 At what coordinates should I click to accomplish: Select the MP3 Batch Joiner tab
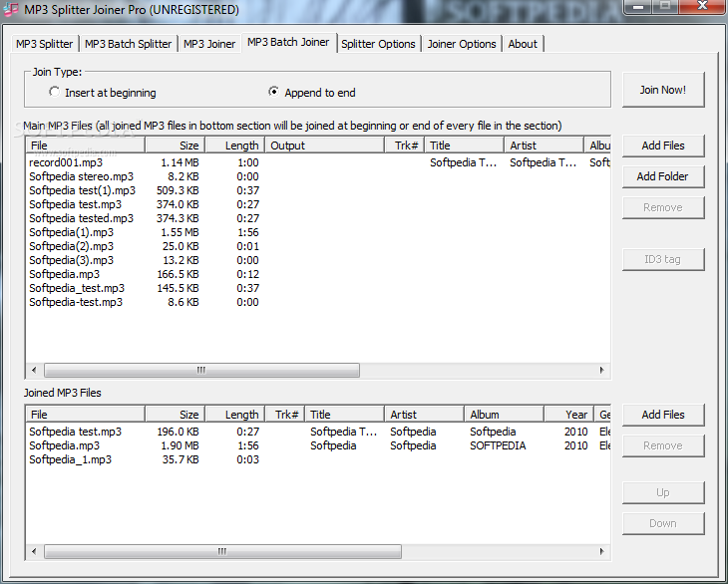click(x=288, y=42)
